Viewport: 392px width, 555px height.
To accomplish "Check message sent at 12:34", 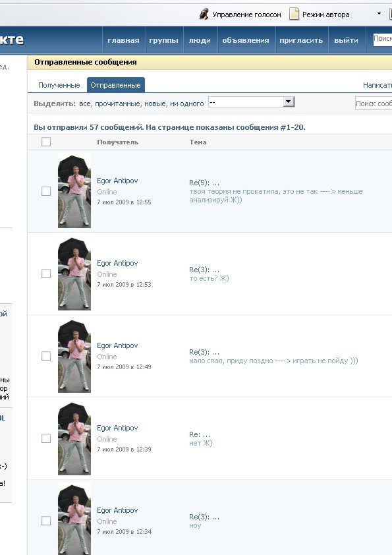I will pos(46,521).
